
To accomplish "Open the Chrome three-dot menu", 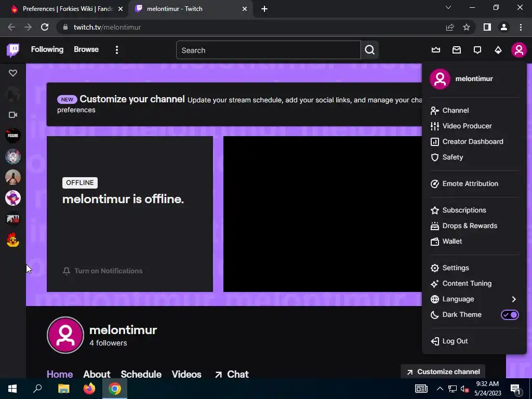I will (x=521, y=27).
